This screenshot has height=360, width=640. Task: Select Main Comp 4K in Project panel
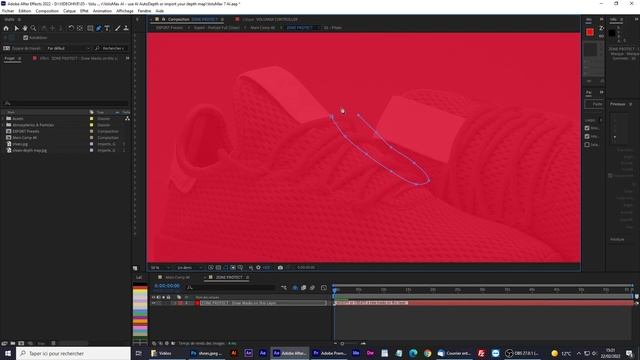(24, 138)
